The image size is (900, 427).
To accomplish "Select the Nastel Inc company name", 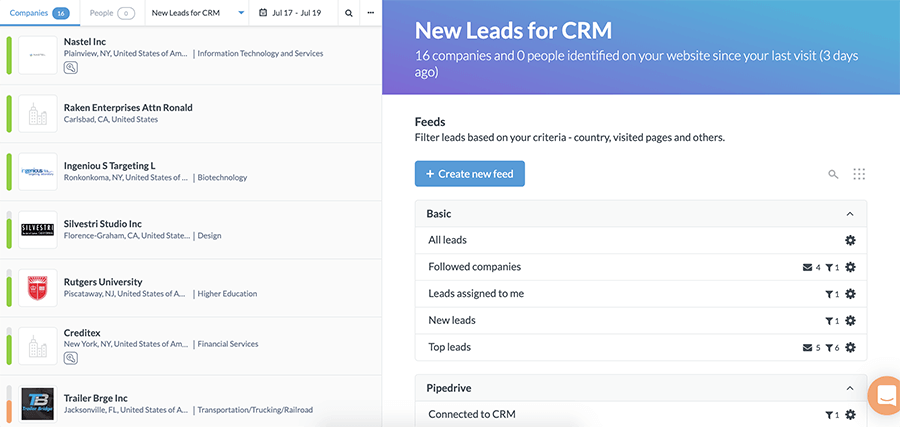I will pyautogui.click(x=85, y=42).
